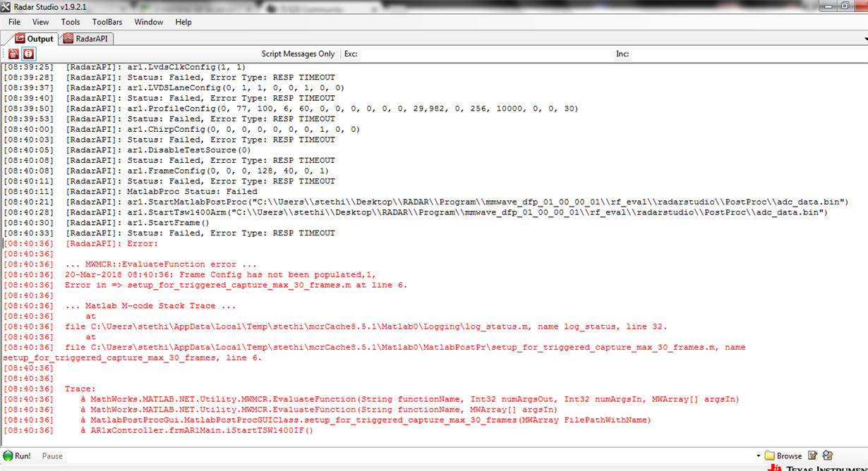Open the Window menu
868x471 pixels.
click(x=149, y=22)
